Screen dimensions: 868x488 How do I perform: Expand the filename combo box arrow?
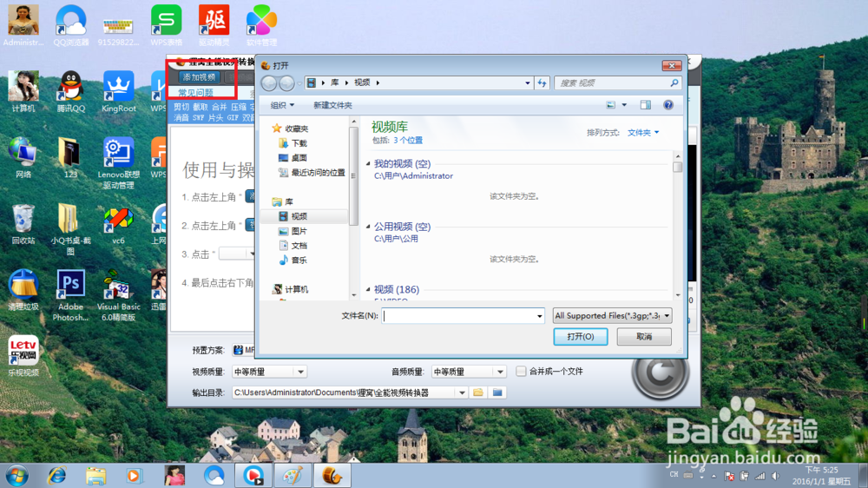click(x=539, y=316)
